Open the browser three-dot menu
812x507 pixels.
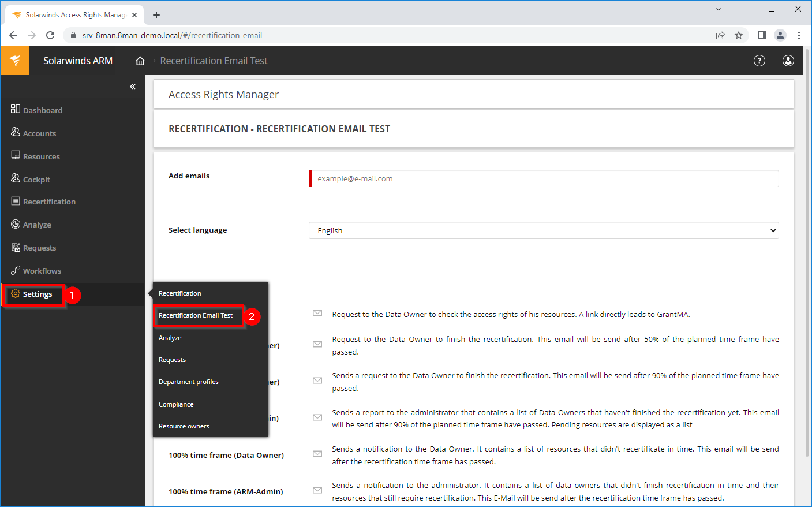799,35
